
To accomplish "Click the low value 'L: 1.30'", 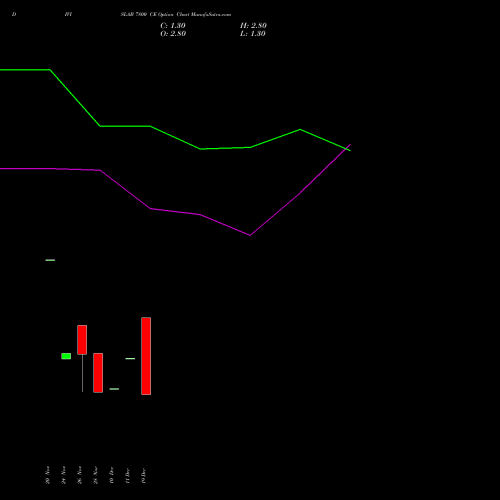I will pos(253,34).
